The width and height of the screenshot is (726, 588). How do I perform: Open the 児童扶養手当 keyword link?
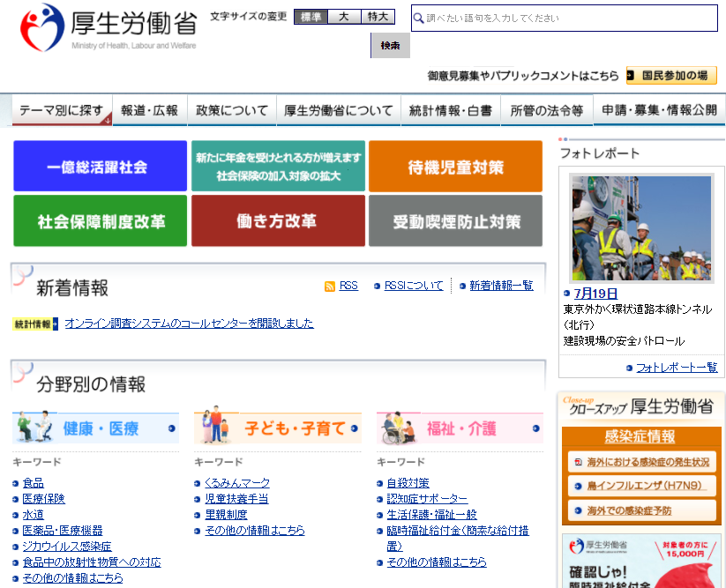[236, 499]
